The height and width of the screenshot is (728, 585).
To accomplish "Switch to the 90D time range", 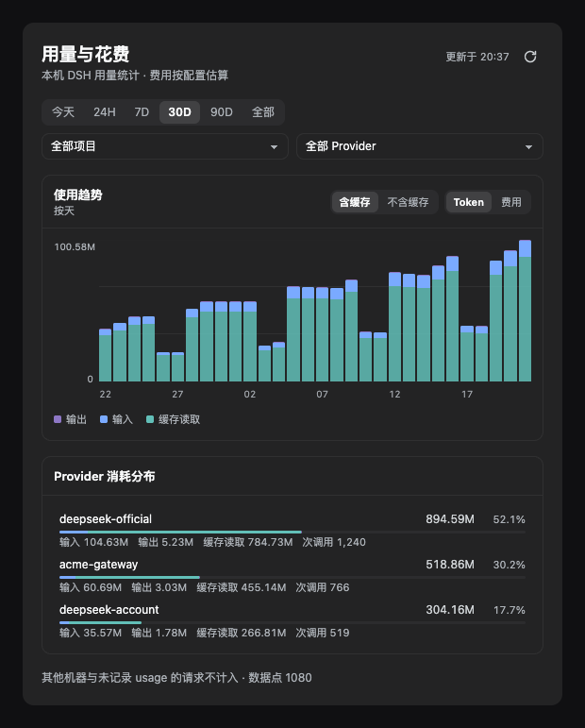I will click(222, 112).
